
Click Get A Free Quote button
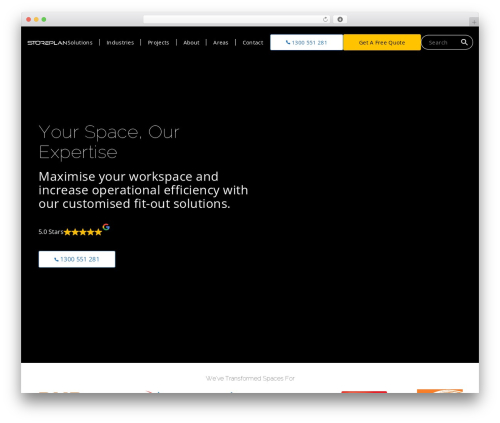(382, 42)
